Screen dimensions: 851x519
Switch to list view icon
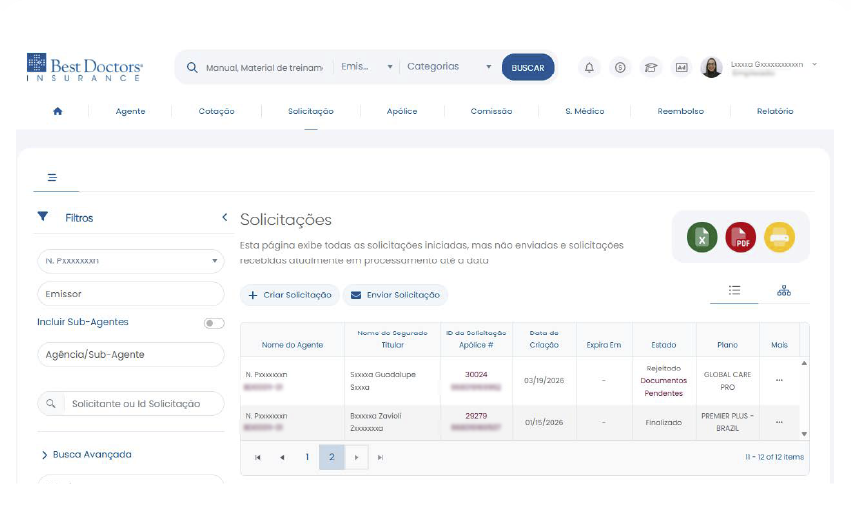(x=734, y=290)
